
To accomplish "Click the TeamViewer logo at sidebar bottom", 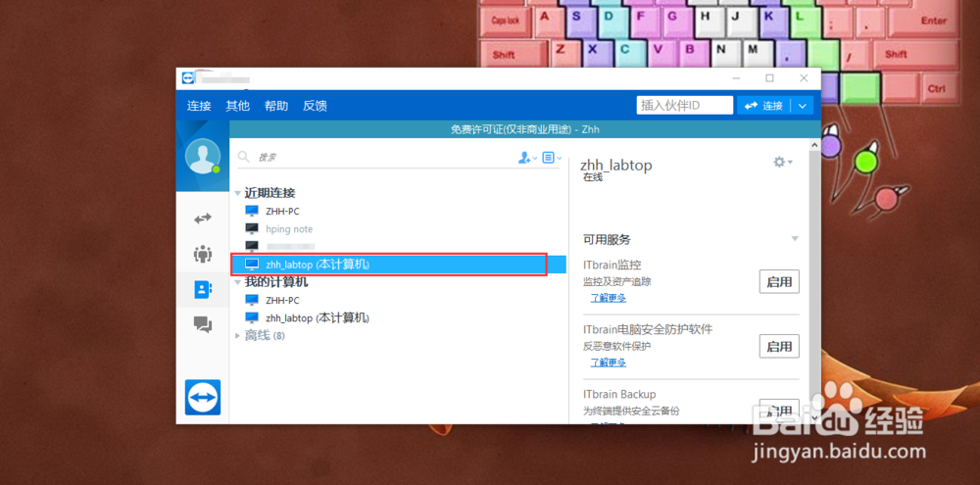I will tap(203, 397).
